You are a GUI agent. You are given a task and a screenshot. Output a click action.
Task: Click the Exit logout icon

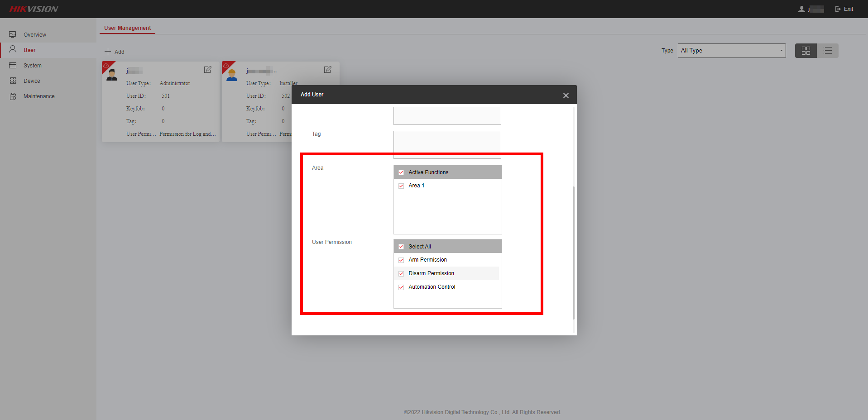tap(838, 9)
